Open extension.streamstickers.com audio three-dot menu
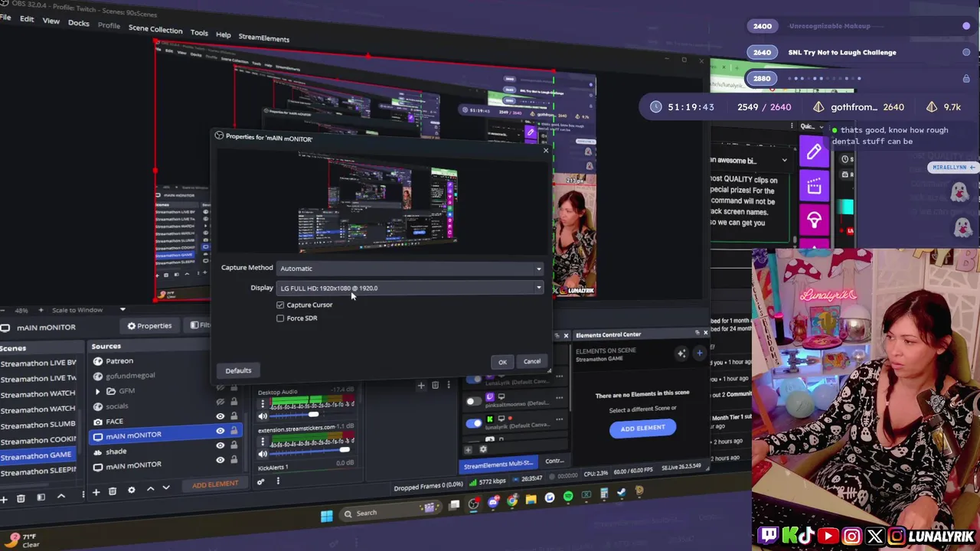 263,441
